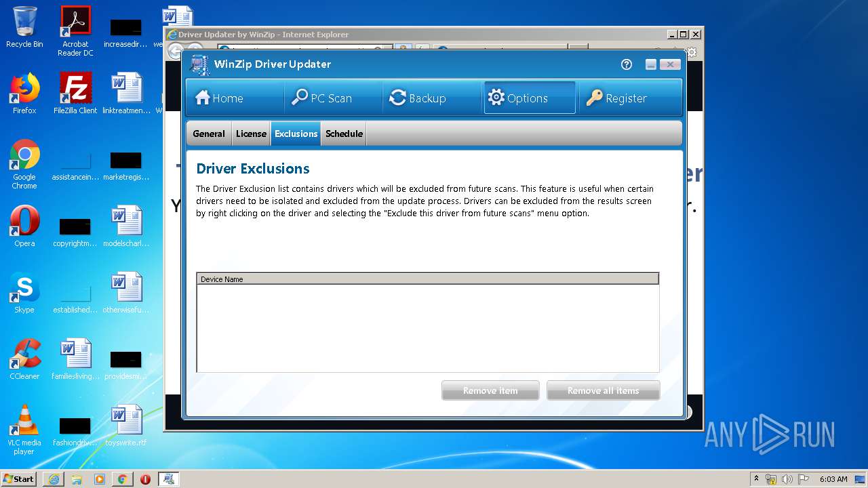This screenshot has height=488, width=868.
Task: Select the established desktop file icon
Action: 75,298
